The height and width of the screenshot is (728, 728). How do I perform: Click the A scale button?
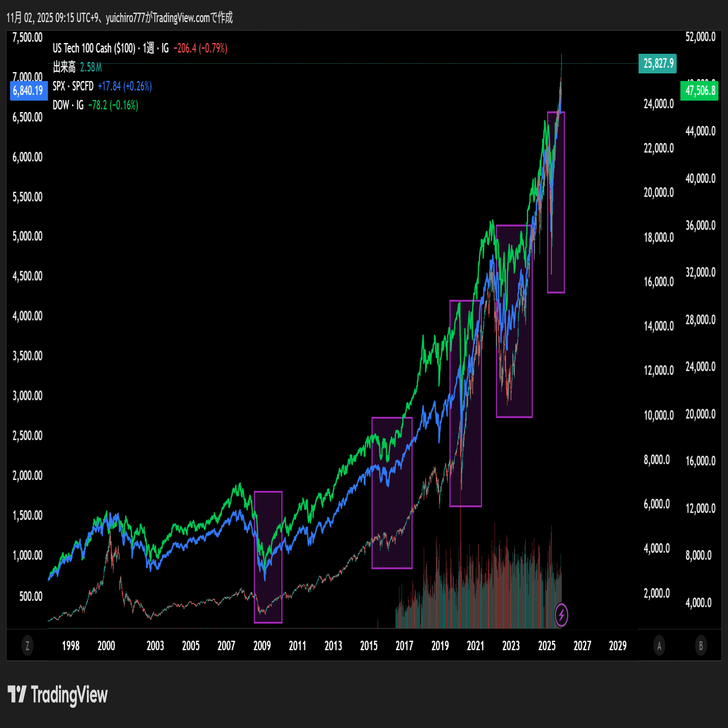click(659, 645)
